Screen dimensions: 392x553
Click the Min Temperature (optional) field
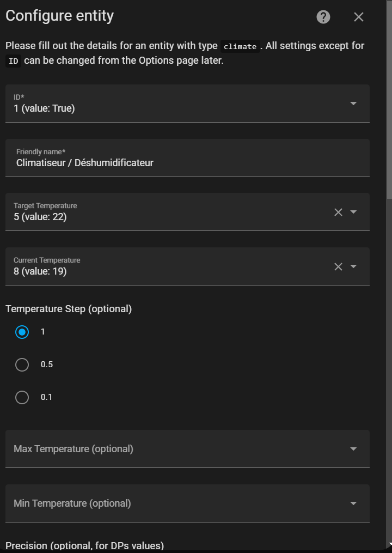pos(163,503)
